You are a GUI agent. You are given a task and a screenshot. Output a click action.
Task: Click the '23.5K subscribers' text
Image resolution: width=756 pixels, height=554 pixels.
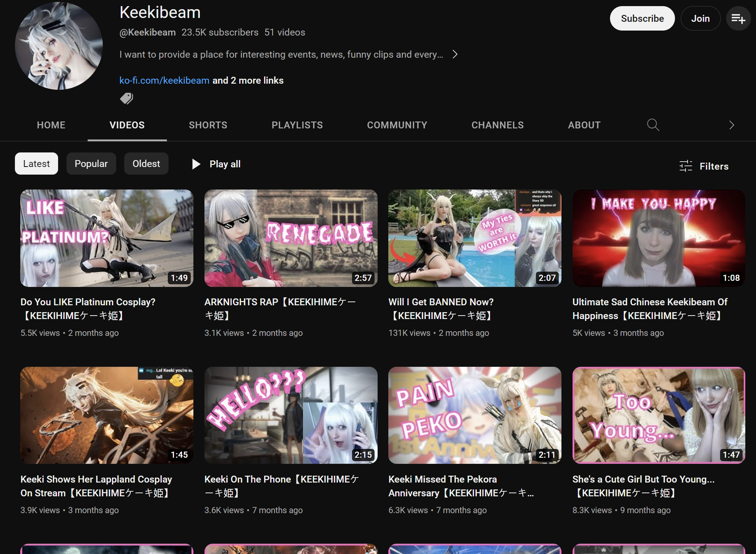pyautogui.click(x=220, y=32)
